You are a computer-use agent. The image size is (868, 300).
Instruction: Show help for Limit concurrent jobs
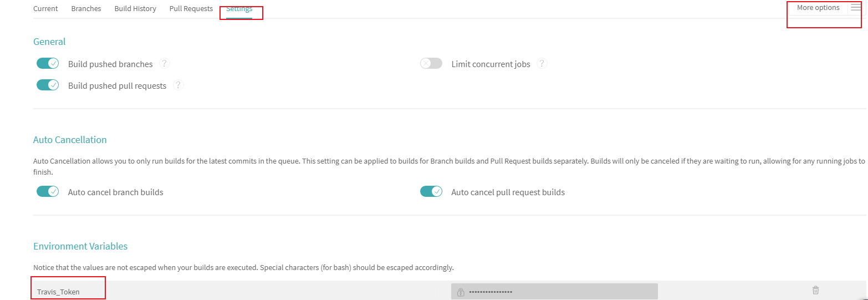coord(542,64)
